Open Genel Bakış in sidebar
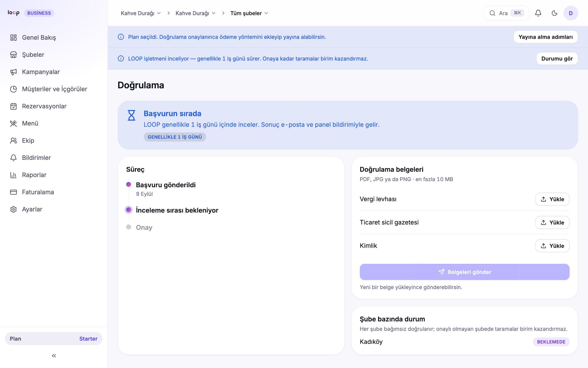Viewport: 588px width, 368px height. [54, 38]
